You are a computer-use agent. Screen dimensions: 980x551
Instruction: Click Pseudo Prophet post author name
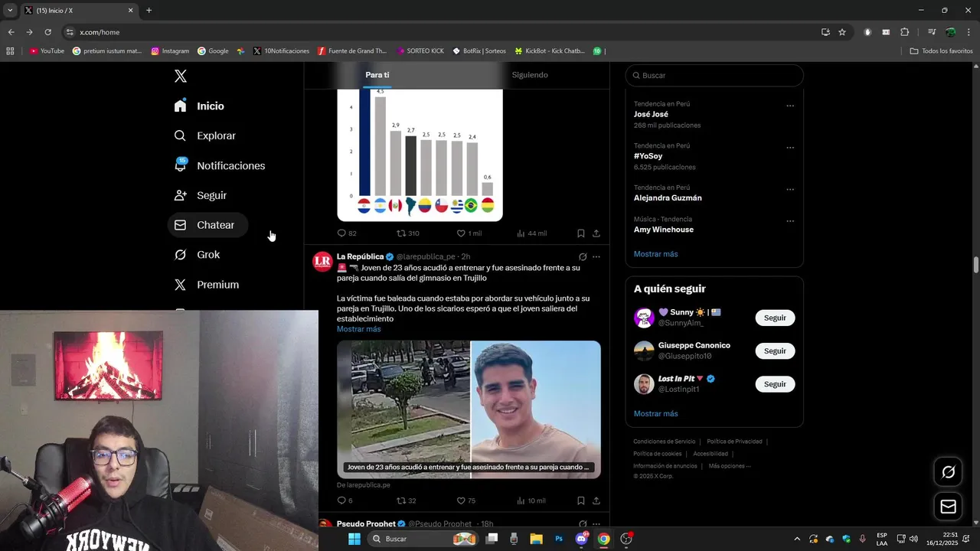click(366, 524)
